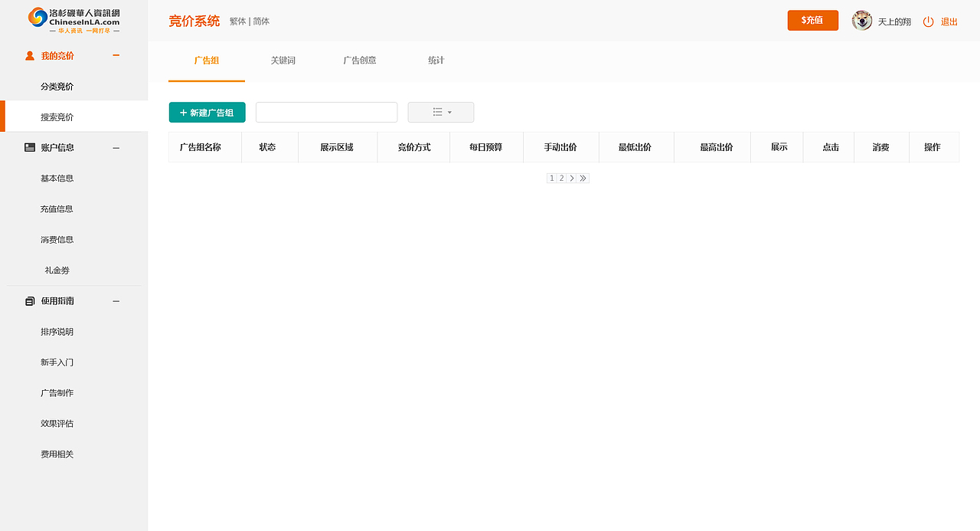Open the 统计 tab
This screenshot has width=980, height=531.
click(436, 60)
